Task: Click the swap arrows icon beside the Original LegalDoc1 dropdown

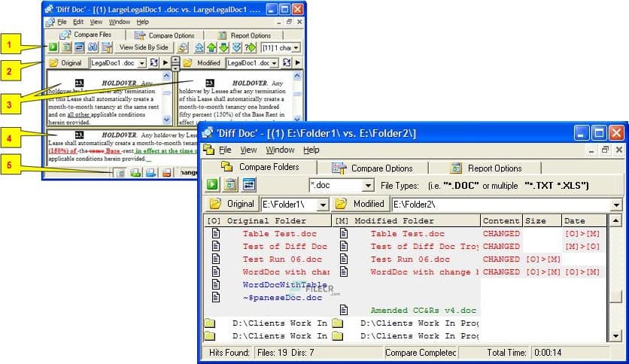Action: coord(153,62)
